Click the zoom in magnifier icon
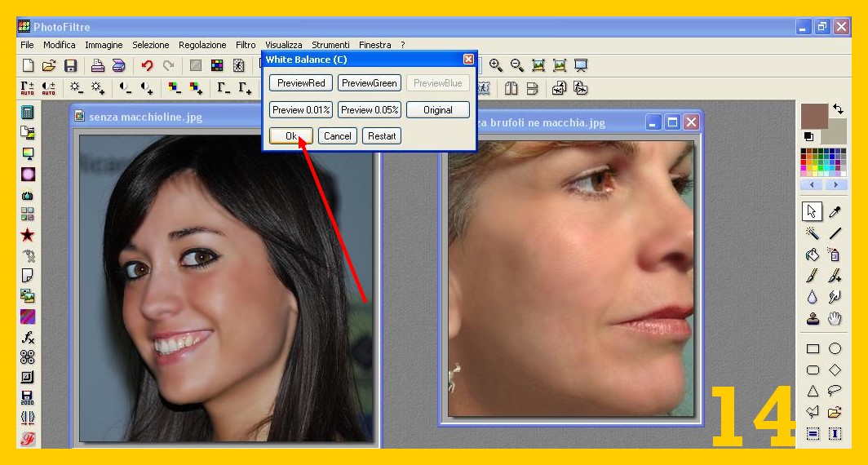Image resolution: width=868 pixels, height=465 pixels. point(495,66)
